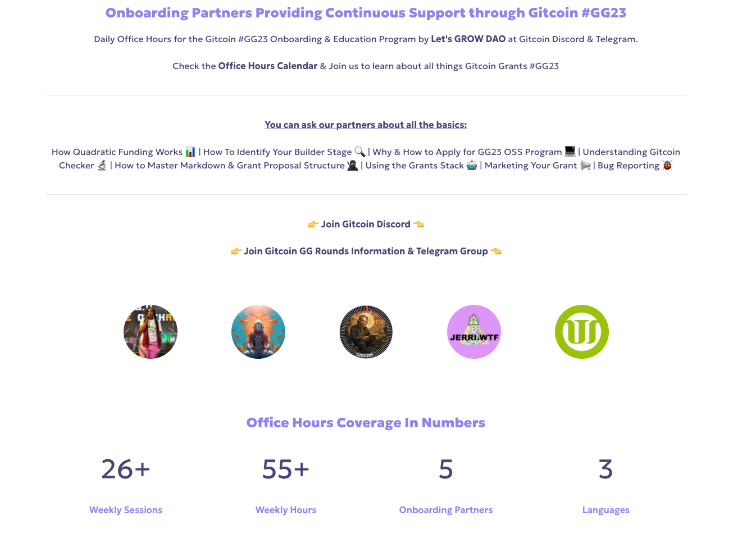Click the bar chart emoji after Quadratic Funding Works
This screenshot has height=539, width=756.
[190, 152]
